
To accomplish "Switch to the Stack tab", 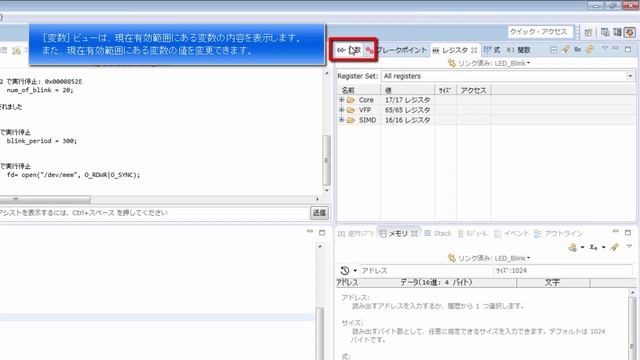I will pyautogui.click(x=438, y=233).
